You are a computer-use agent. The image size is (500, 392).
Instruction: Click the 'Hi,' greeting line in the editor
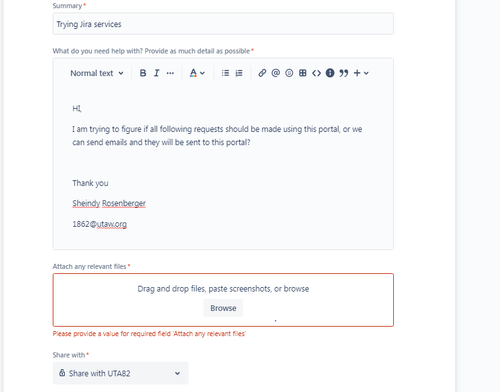click(77, 108)
